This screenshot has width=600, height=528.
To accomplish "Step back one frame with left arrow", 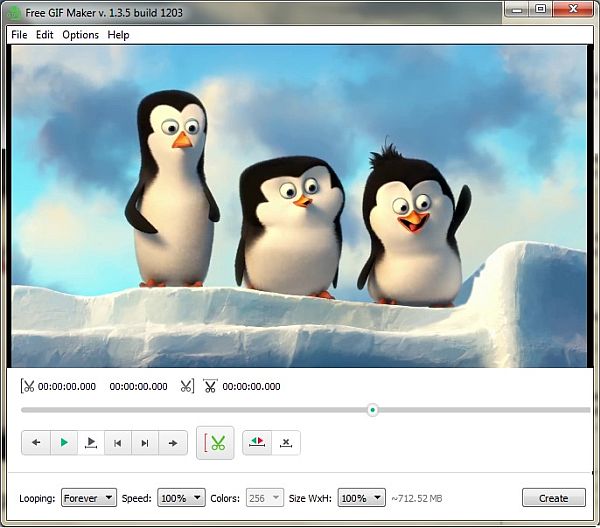I will click(x=36, y=443).
